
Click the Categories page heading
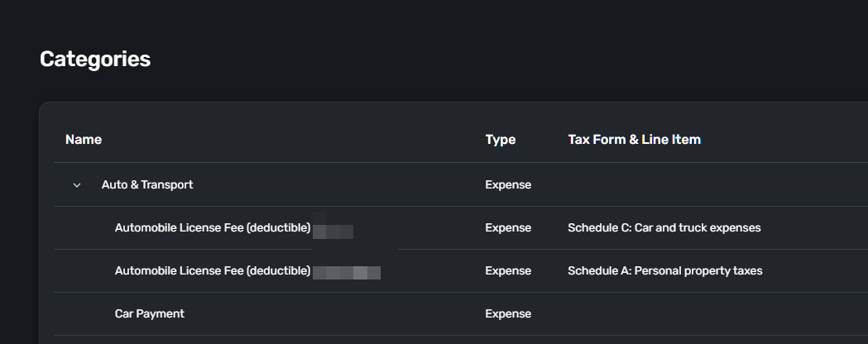95,60
